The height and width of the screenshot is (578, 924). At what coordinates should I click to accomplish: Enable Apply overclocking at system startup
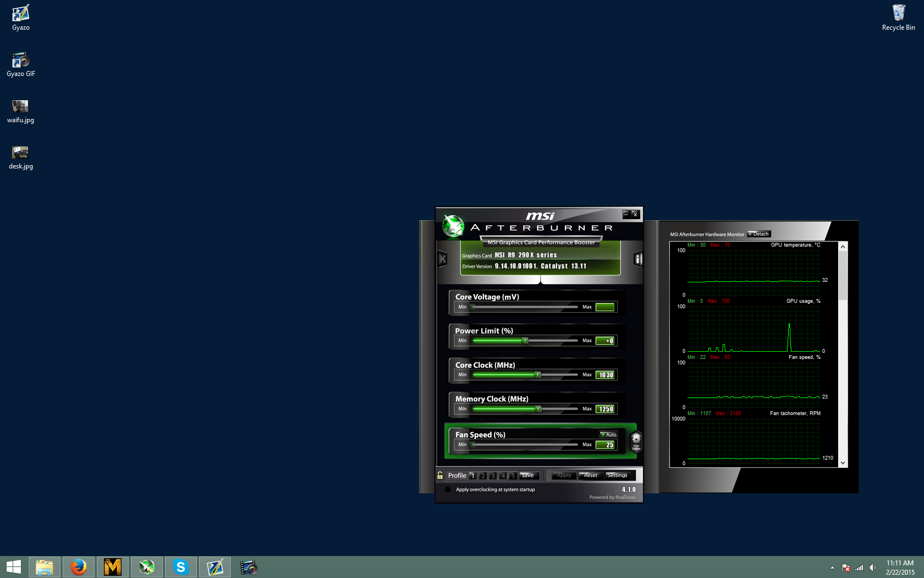(x=448, y=489)
